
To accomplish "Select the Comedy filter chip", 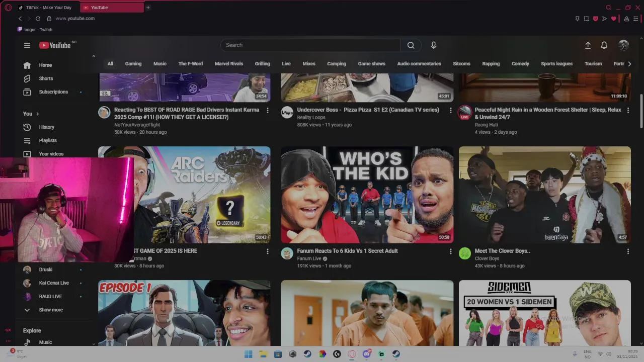I will pos(520,64).
